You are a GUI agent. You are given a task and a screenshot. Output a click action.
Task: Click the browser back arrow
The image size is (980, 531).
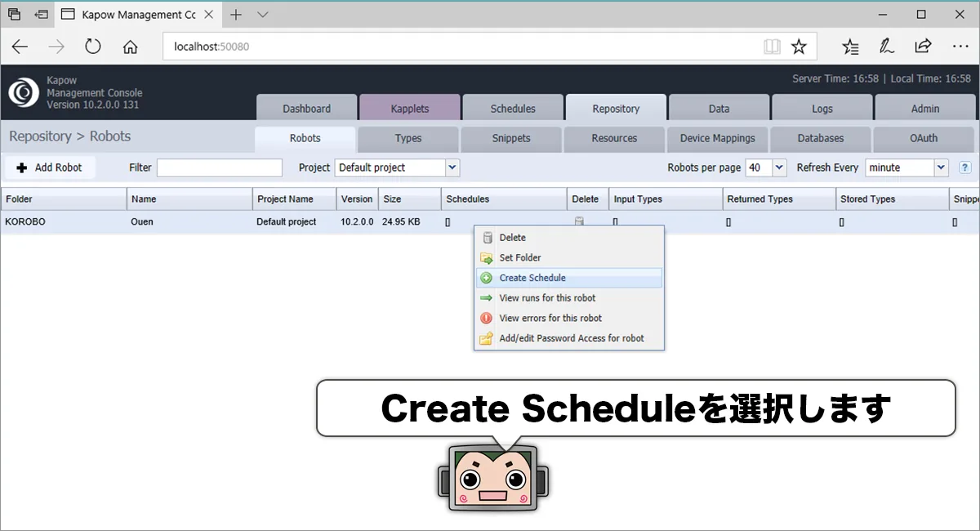click(20, 47)
